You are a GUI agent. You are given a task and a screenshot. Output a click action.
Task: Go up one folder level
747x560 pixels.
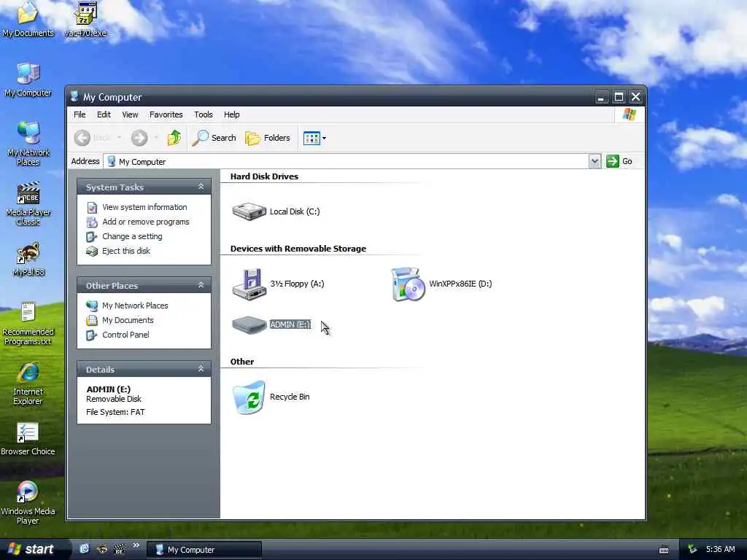[x=174, y=138]
